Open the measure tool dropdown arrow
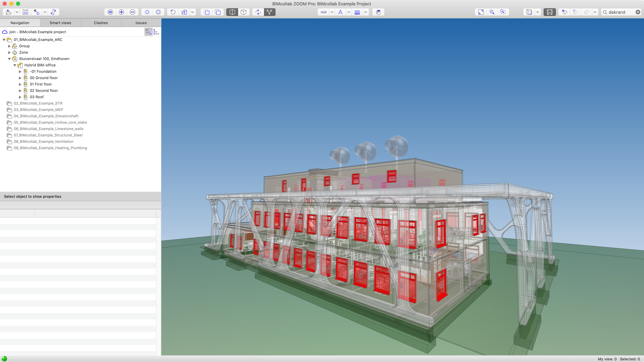Screen dimensions: 644x362 332,12
